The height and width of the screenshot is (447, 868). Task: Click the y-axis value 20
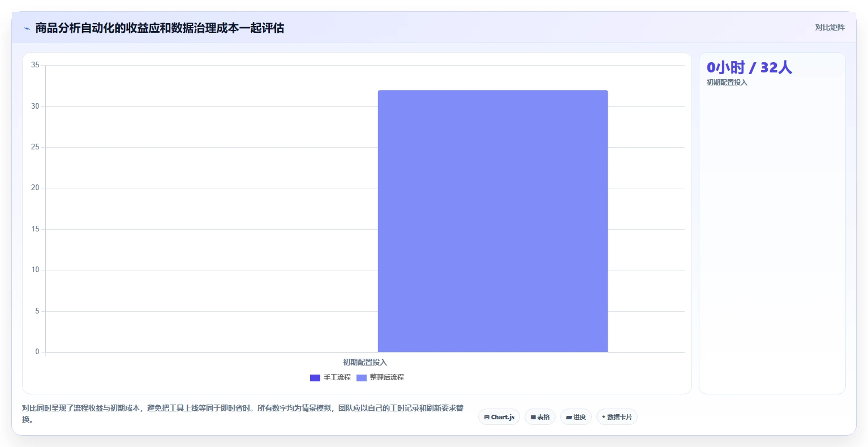click(35, 188)
